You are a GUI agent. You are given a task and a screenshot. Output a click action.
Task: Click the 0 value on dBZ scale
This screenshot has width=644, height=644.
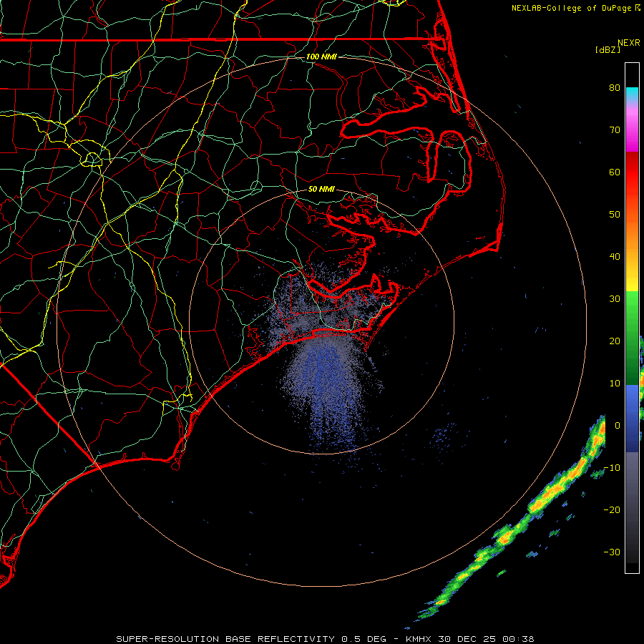pos(618,426)
